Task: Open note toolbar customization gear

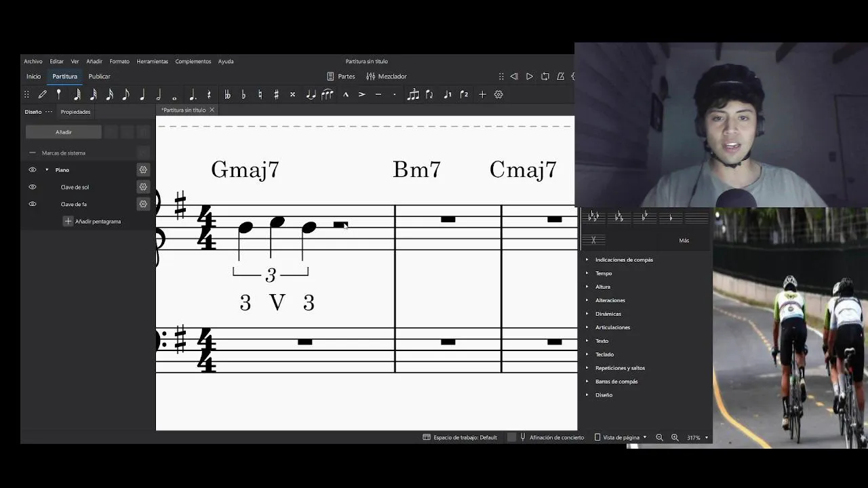Action: (x=498, y=95)
